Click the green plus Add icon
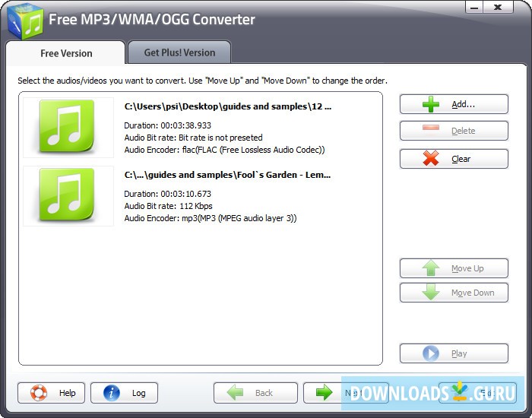The width and height of the screenshot is (532, 418). pos(431,104)
